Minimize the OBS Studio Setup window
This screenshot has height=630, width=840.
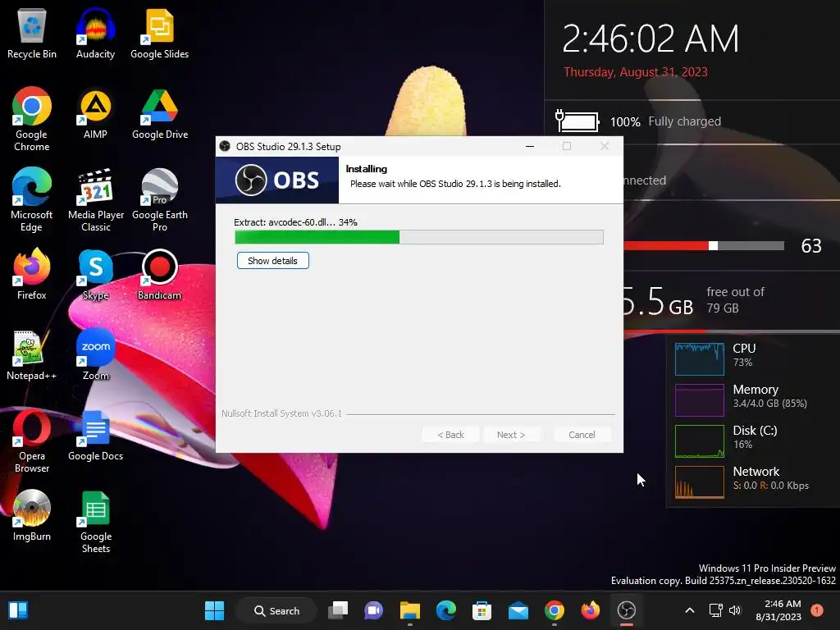pyautogui.click(x=529, y=146)
